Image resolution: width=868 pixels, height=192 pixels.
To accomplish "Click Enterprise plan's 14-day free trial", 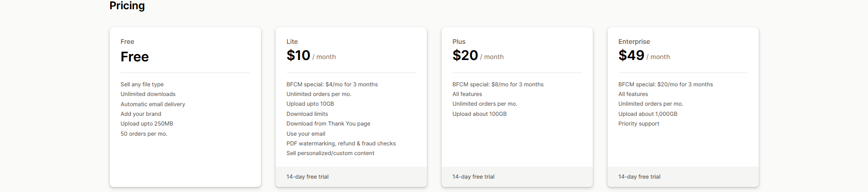I will 639,177.
